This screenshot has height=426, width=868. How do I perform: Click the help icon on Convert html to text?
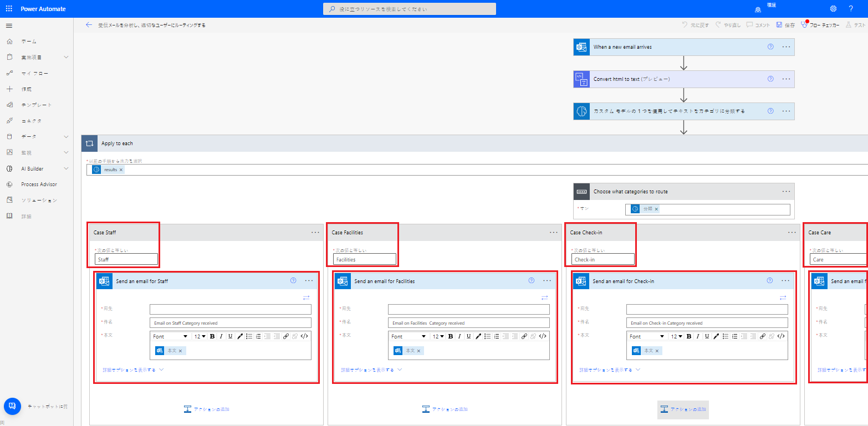click(770, 79)
